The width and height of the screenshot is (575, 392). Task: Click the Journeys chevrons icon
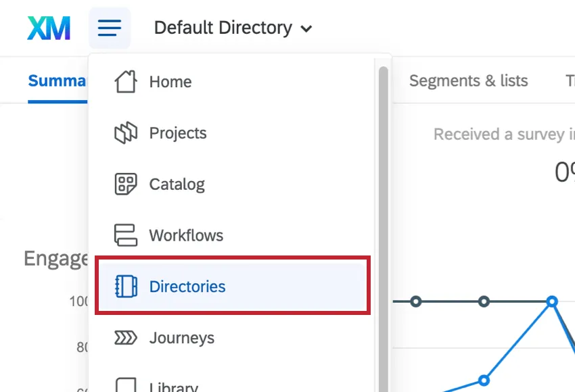[x=126, y=338]
